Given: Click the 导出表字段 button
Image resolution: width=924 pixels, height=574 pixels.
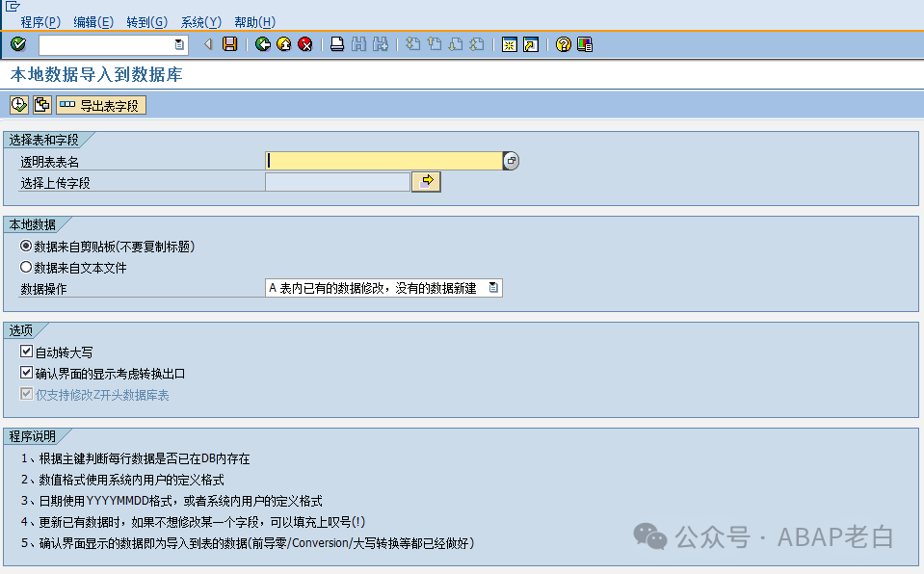Looking at the screenshot, I should click(101, 105).
